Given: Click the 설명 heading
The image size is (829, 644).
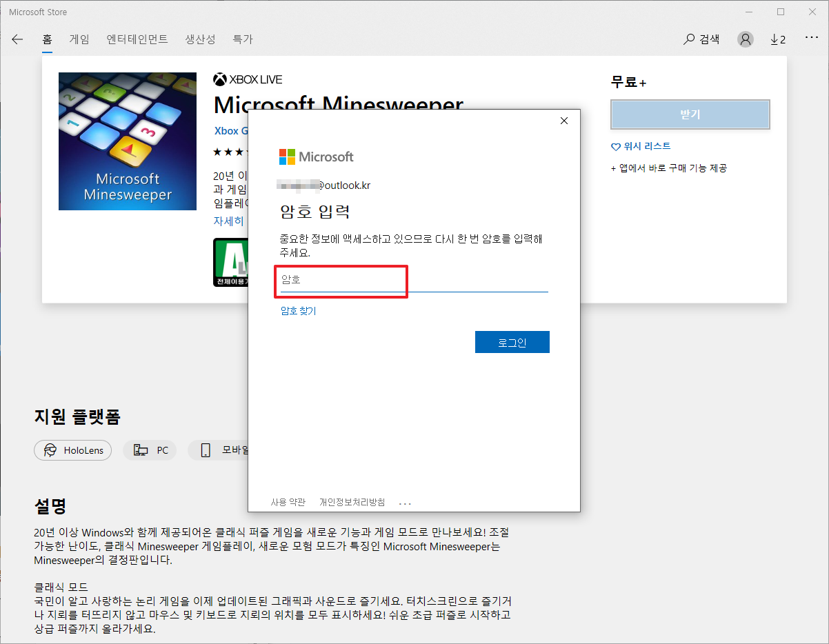Looking at the screenshot, I should pyautogui.click(x=50, y=507).
